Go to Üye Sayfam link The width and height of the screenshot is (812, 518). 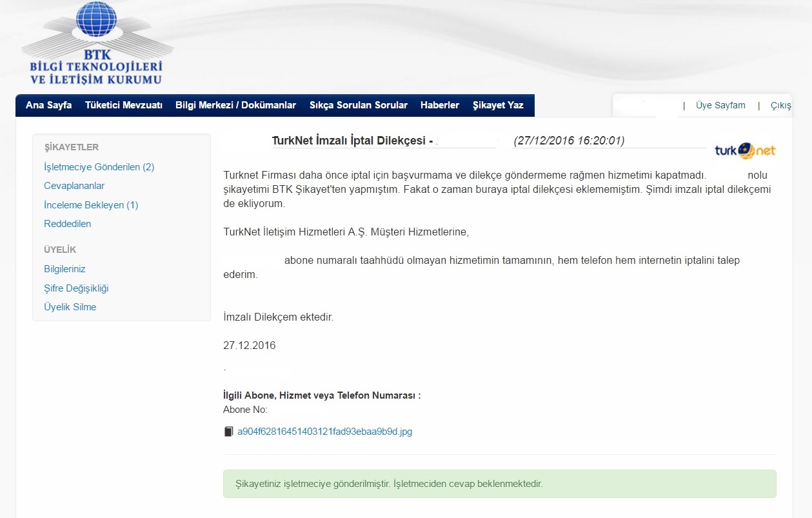[x=720, y=105]
